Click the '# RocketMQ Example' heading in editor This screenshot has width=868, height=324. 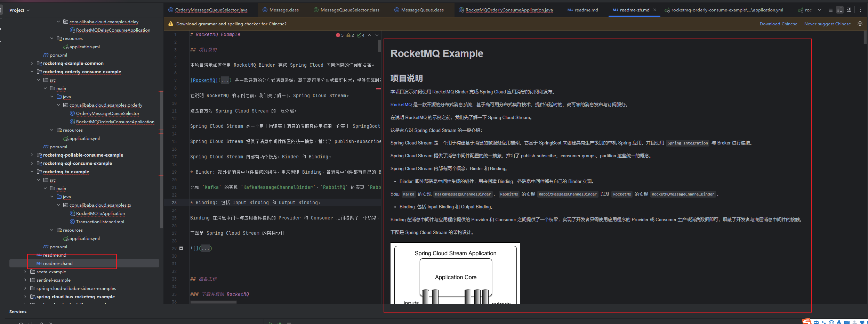tap(215, 34)
